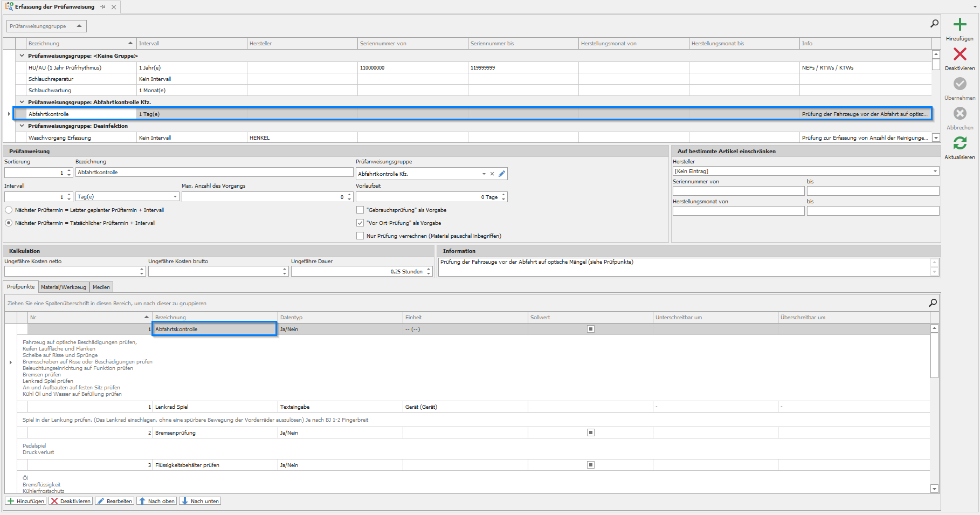Select radio Letzter geplanter Prüftermin + Intervall
Screen dimensions: 980x515
[9, 210]
